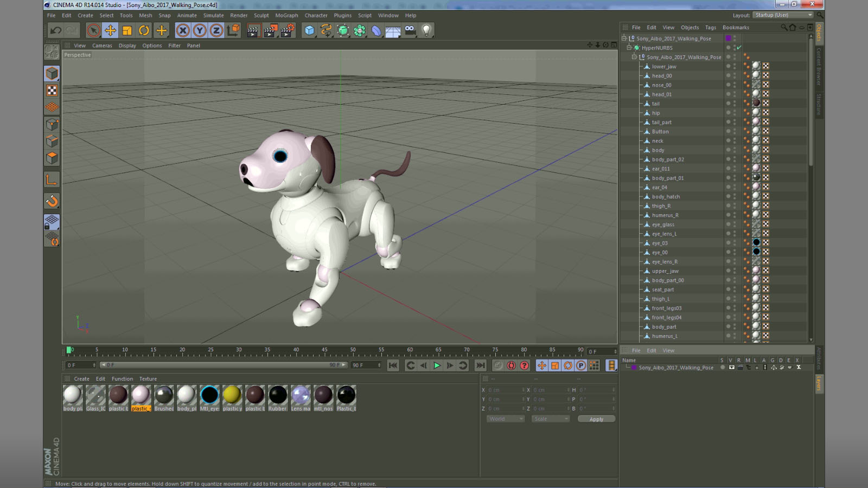This screenshot has height=488, width=868.
Task: Click frame 45 on the timeline
Action: 324,350
